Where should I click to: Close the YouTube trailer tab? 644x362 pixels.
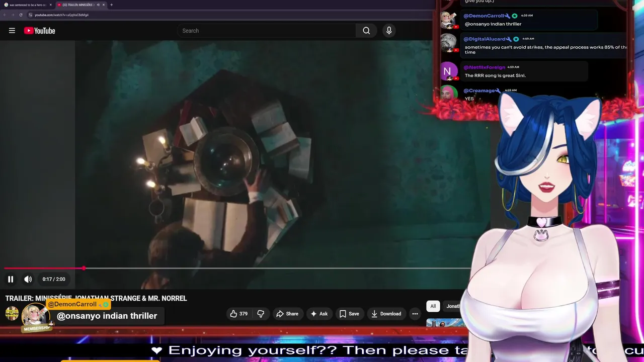click(x=104, y=5)
